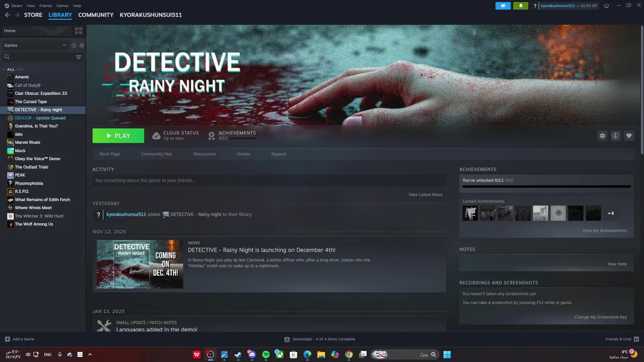Viewport: 644px width, 362px height.
Task: Open Xbox app from the taskbar
Action: tap(279, 354)
